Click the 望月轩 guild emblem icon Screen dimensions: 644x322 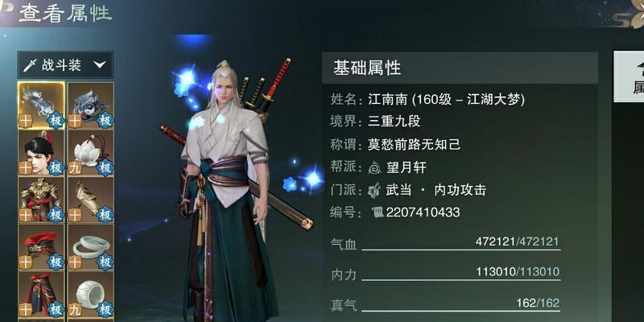click(374, 167)
